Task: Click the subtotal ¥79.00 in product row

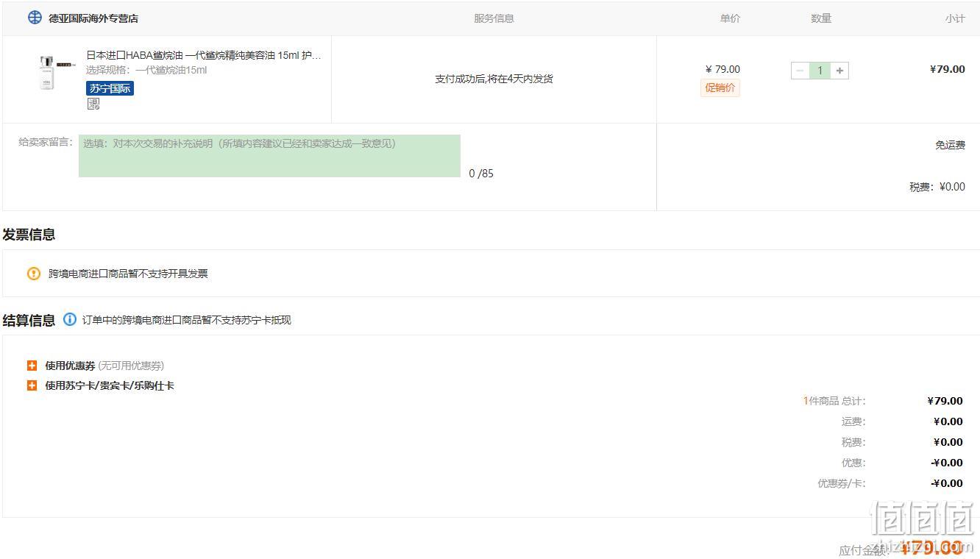Action: click(948, 69)
